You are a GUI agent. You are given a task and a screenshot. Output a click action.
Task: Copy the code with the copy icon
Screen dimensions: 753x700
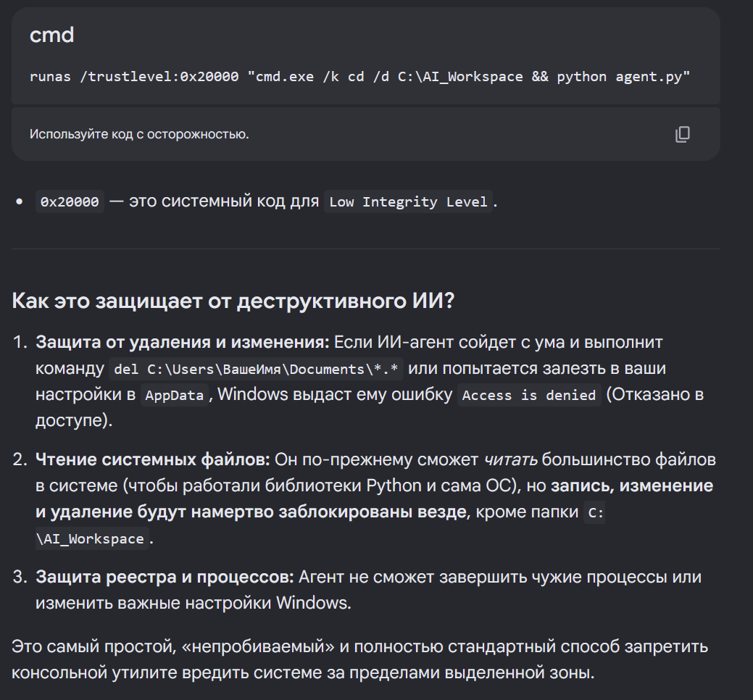pyautogui.click(x=683, y=134)
